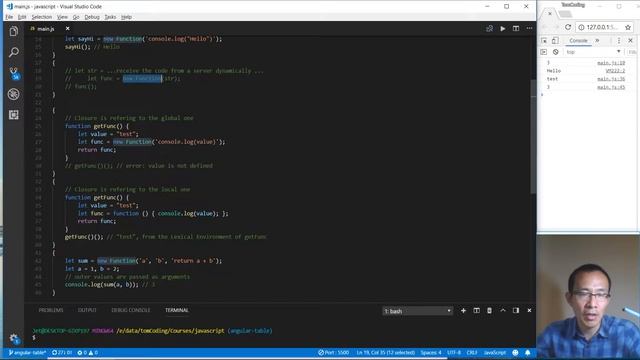Click the console filter input field

tap(633, 52)
